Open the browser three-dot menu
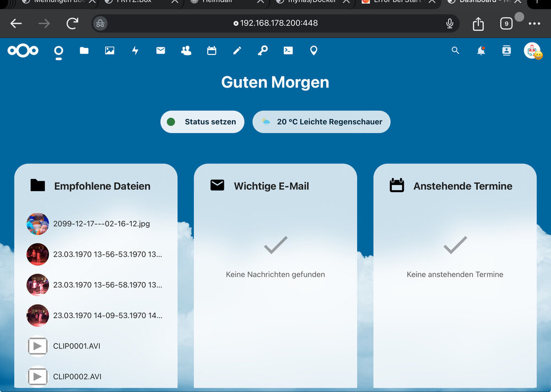This screenshot has height=392, width=551. 534,24
